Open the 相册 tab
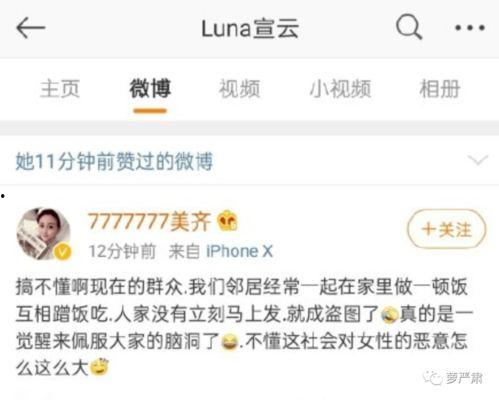Viewport: 499px width, 400px height. [440, 89]
